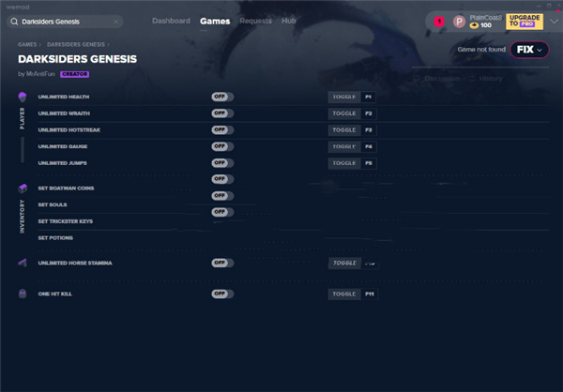Click the "ONE HIT KILL" label
Viewport: 563px width, 392px height.
pos(55,294)
